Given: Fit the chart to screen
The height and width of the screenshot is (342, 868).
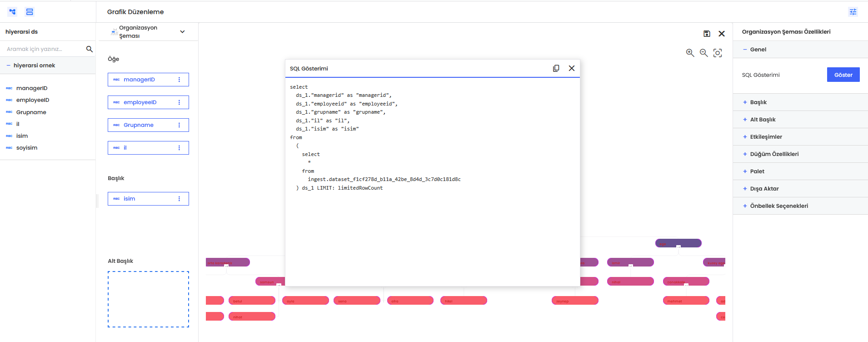Looking at the screenshot, I should pyautogui.click(x=718, y=53).
